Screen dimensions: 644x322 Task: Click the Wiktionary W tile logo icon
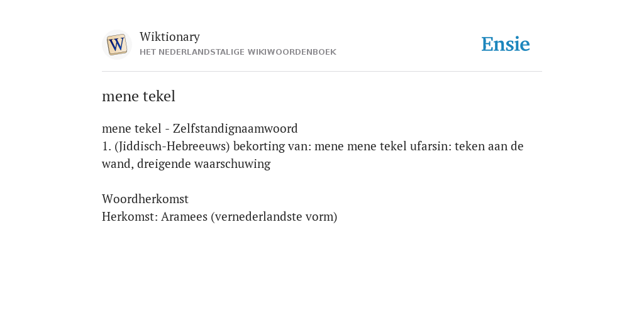coord(116,45)
